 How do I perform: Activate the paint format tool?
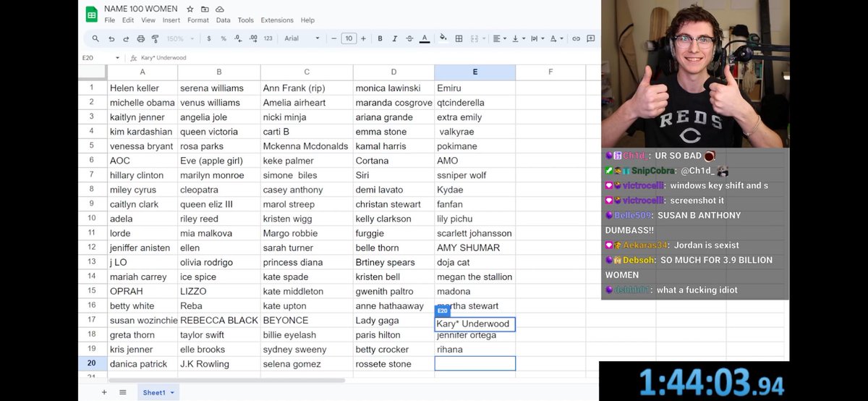tap(155, 38)
